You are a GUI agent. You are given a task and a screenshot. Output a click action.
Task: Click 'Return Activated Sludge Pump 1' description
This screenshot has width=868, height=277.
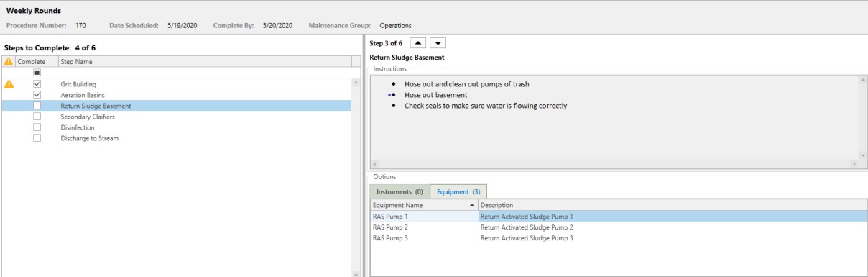527,216
